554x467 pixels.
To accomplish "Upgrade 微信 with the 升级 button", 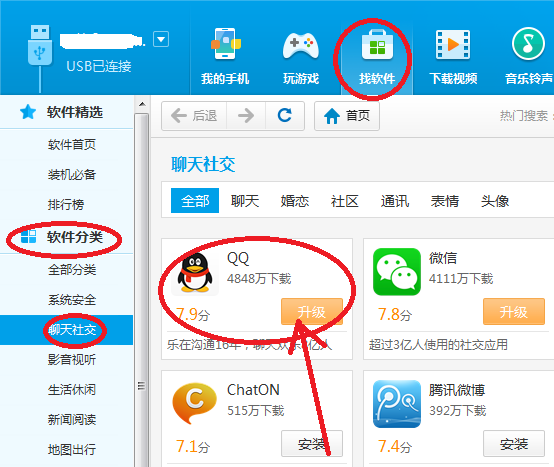I will [x=514, y=312].
